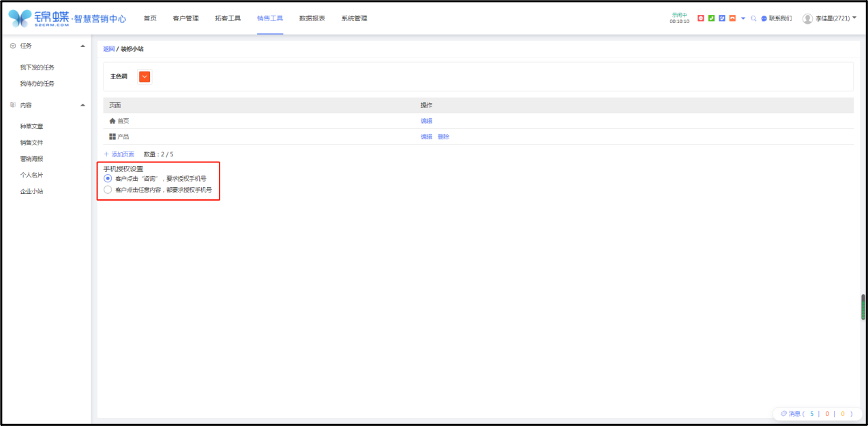Click the 内容 section document icon
The image size is (868, 427).
[x=13, y=105]
